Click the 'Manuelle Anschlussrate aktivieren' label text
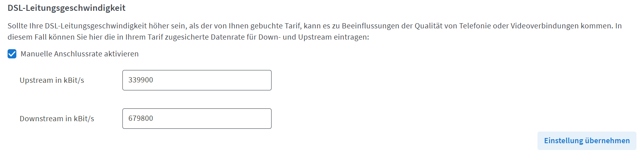644x152 pixels. click(x=79, y=54)
